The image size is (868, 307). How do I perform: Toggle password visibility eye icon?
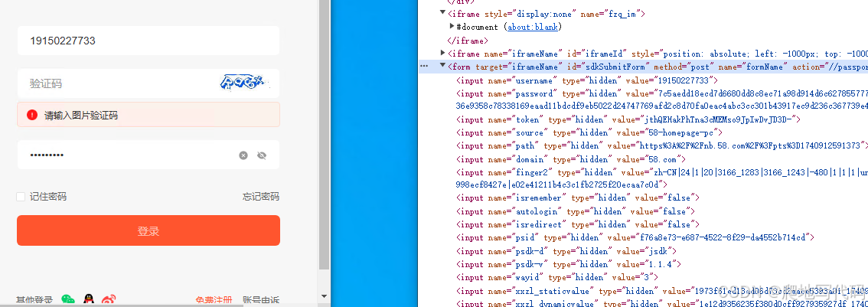click(x=262, y=155)
